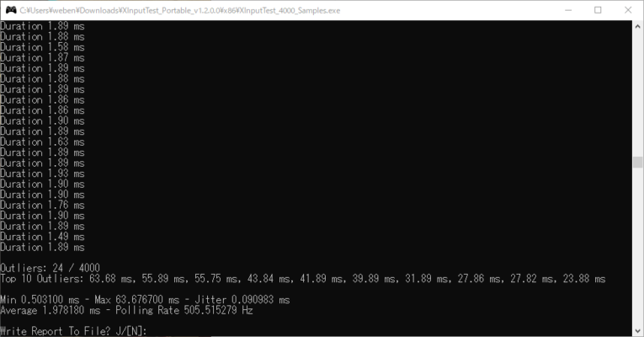Select the line 'Duration 1.49 ms'
Screen dimensions: 644x337
point(42,237)
